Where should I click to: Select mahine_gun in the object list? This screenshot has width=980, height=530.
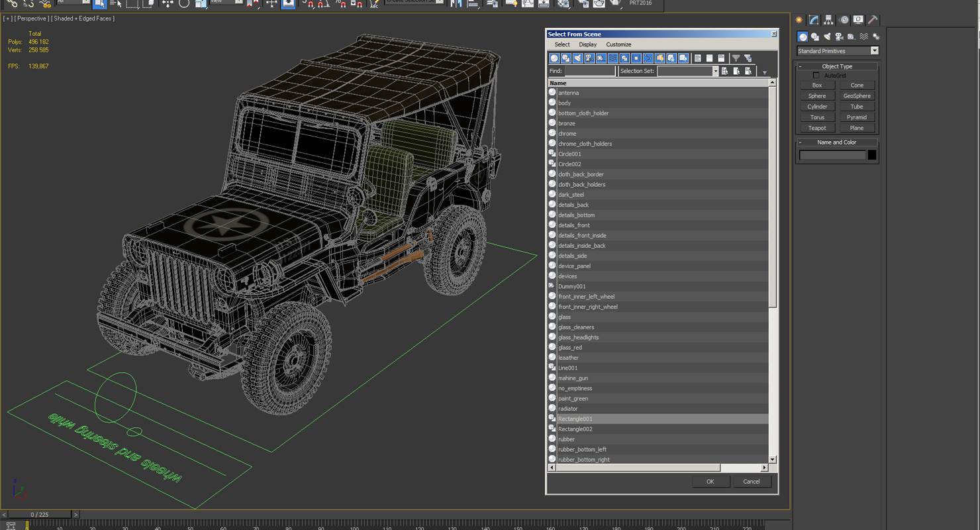coord(658,378)
